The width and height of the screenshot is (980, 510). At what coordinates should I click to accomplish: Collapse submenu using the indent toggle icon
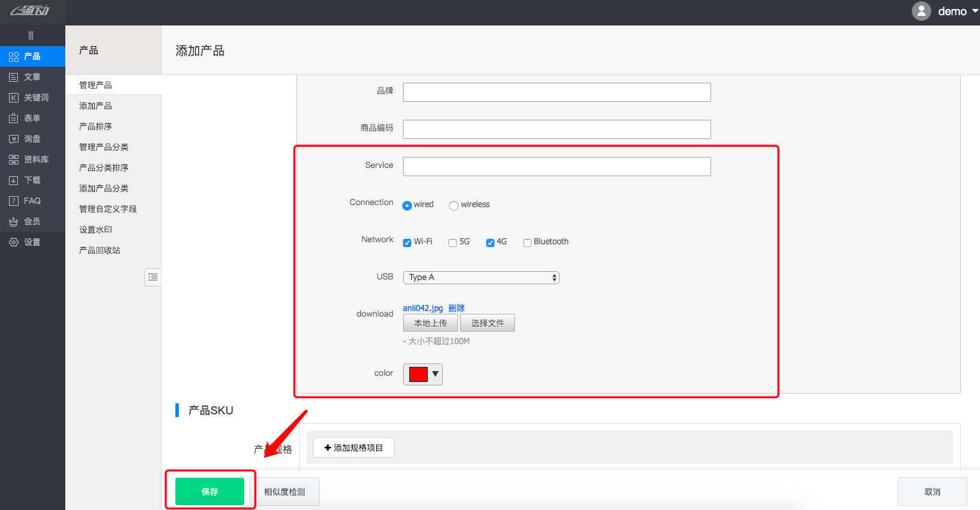[x=153, y=277]
